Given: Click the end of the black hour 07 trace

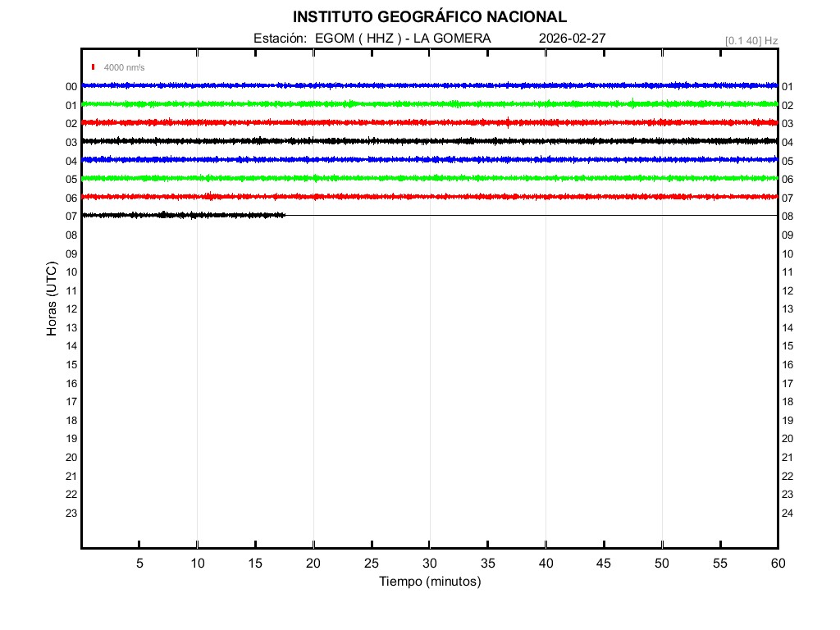Looking at the screenshot, I should 284,215.
